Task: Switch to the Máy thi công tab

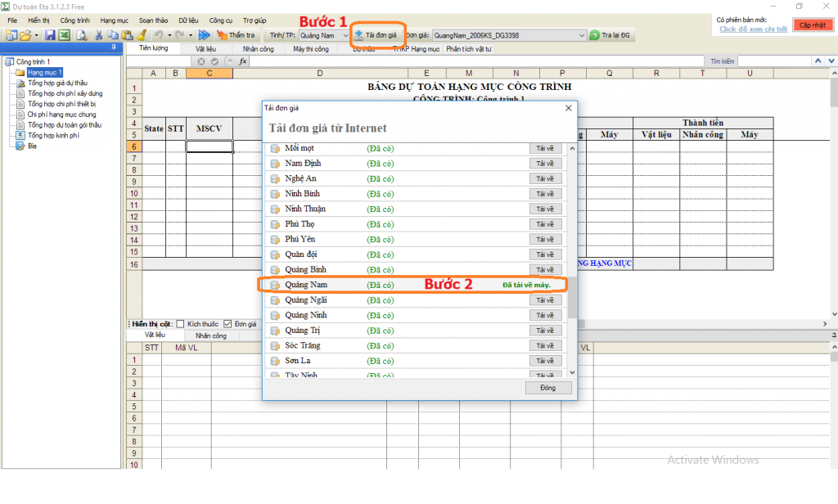Action: tap(311, 49)
